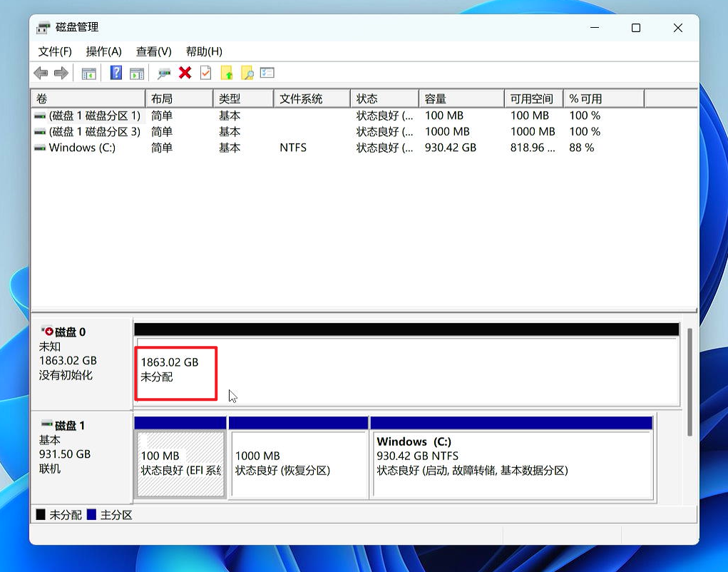Click the black 未分配 legend swatch
728x572 pixels.
pyautogui.click(x=41, y=514)
